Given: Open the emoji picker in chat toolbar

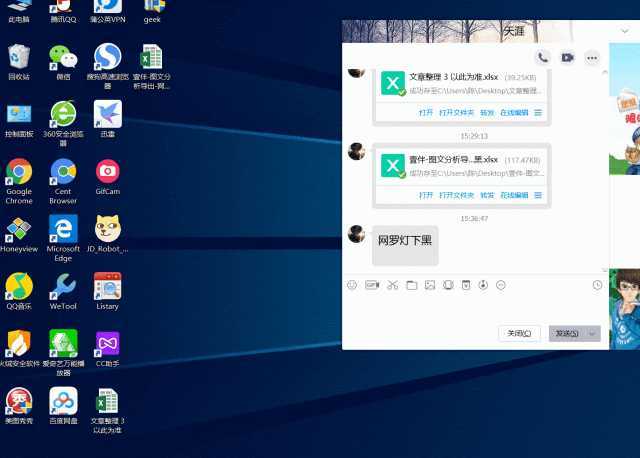Looking at the screenshot, I should click(x=352, y=285).
